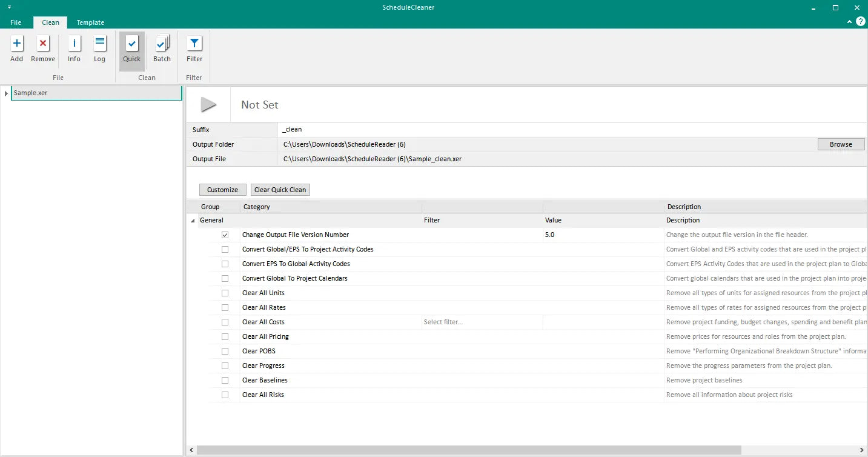
Task: Enable Convert Global To Project Calendars
Action: pos(225,278)
